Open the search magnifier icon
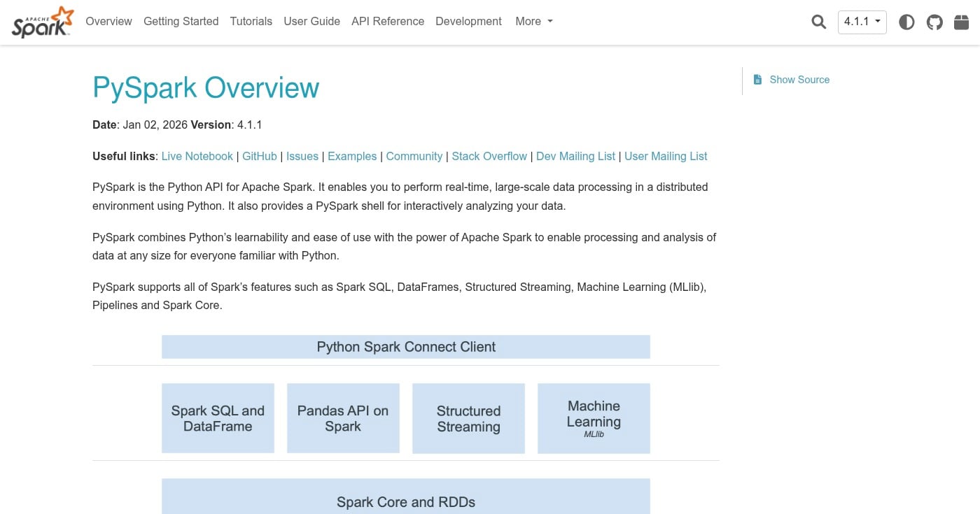This screenshot has width=980, height=514. (x=818, y=22)
